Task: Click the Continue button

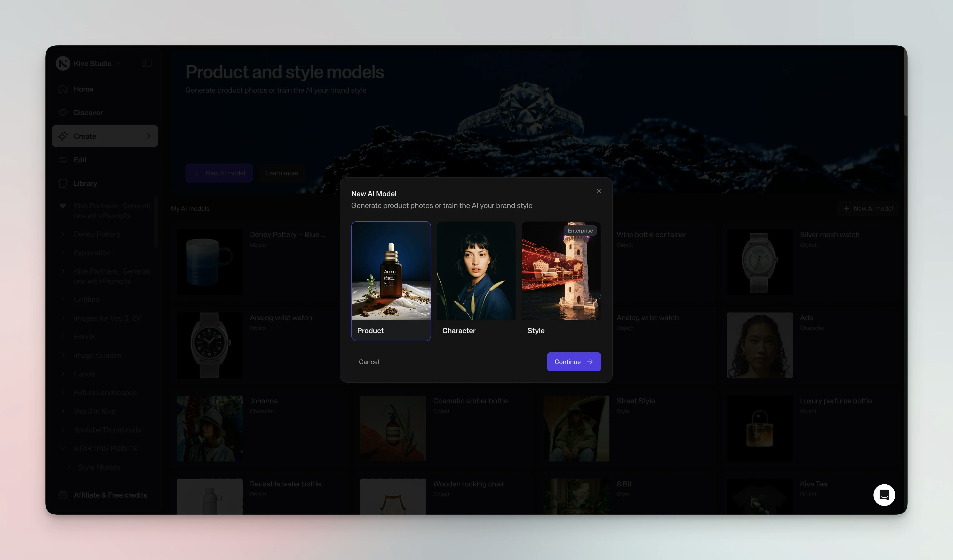Action: tap(573, 362)
